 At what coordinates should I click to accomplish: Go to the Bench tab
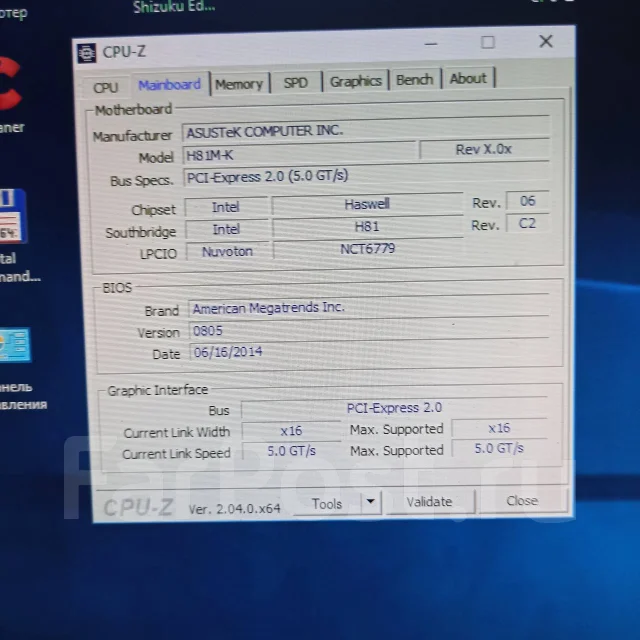pos(415,80)
